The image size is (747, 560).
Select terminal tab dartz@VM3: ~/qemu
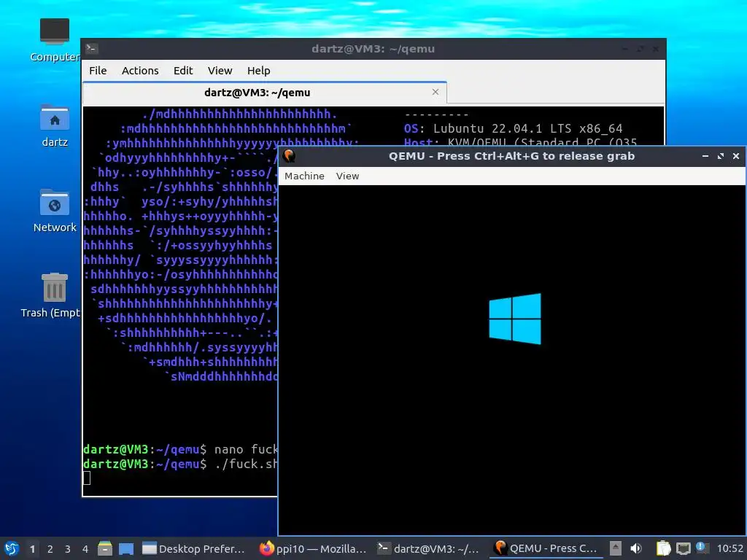(x=264, y=93)
